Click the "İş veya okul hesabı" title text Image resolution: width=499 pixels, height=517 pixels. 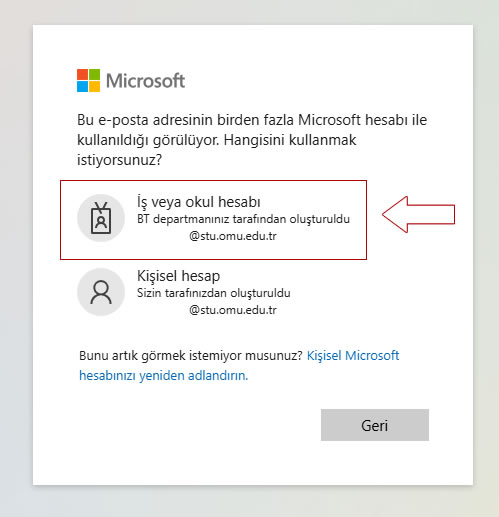click(x=199, y=202)
